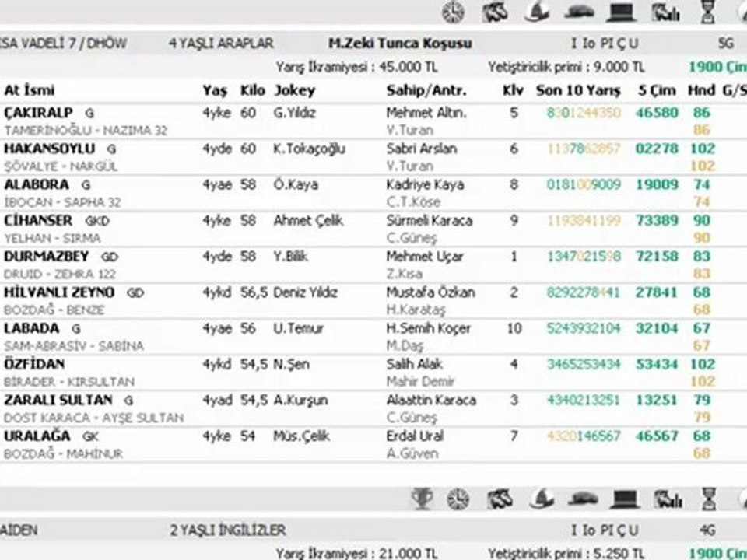Open horse DURMAZBEY details

click(x=46, y=256)
